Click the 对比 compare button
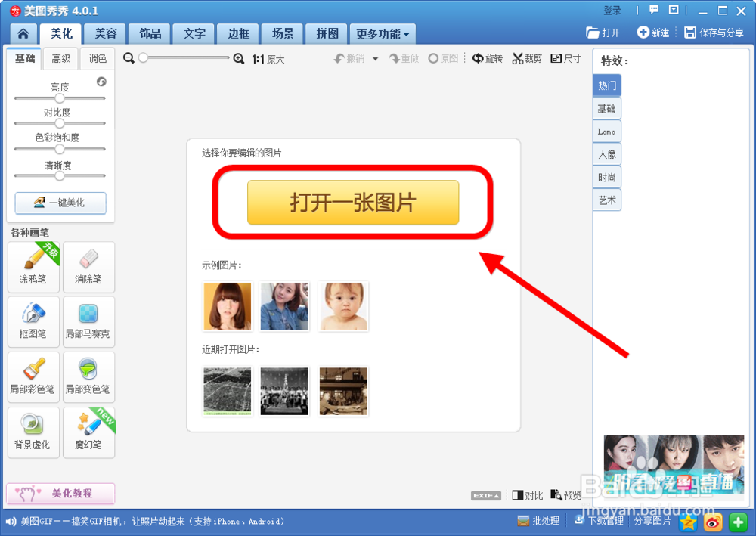Screen dimensions: 756x536 528,495
